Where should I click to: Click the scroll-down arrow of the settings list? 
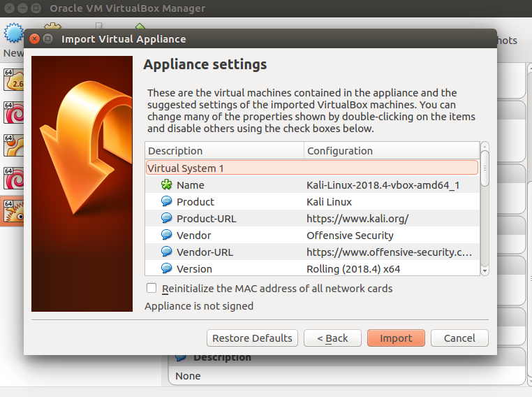(485, 270)
